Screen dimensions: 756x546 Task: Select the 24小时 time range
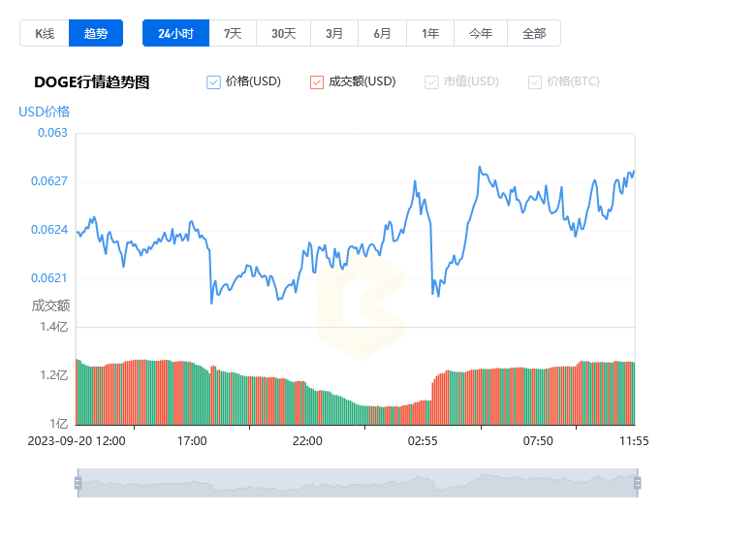[176, 33]
